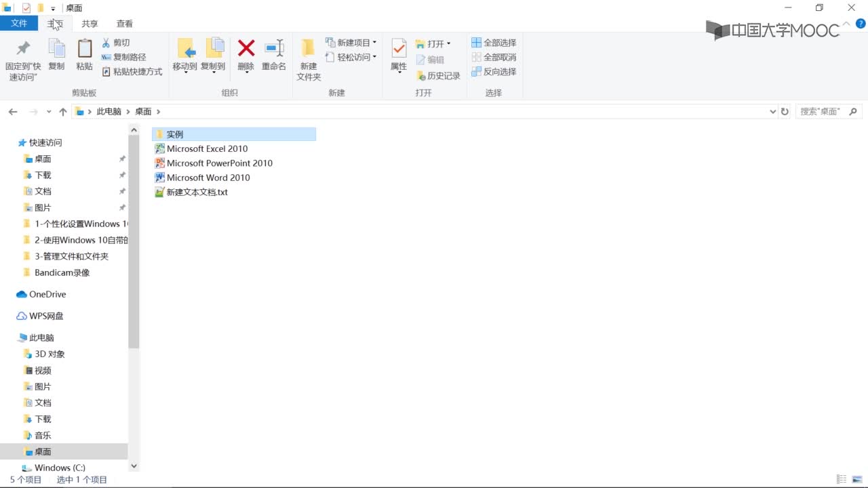
Task: Select Copy path command
Action: tap(123, 57)
